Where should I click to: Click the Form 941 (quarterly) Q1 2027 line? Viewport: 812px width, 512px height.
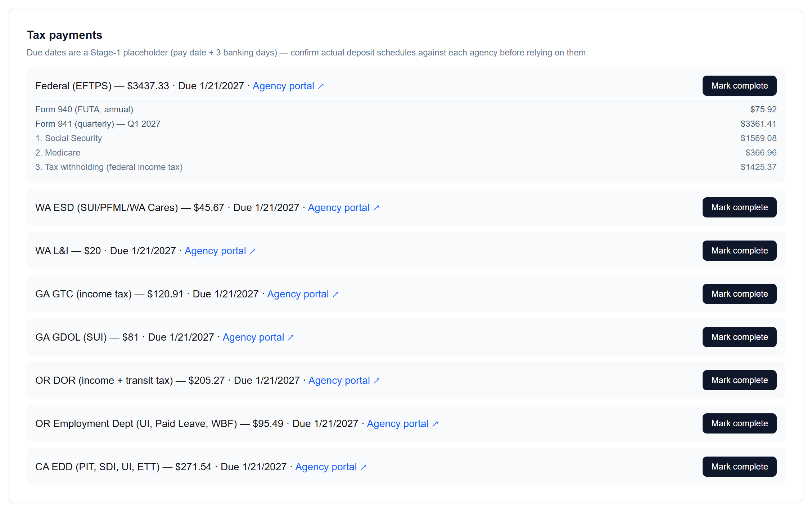click(x=406, y=124)
